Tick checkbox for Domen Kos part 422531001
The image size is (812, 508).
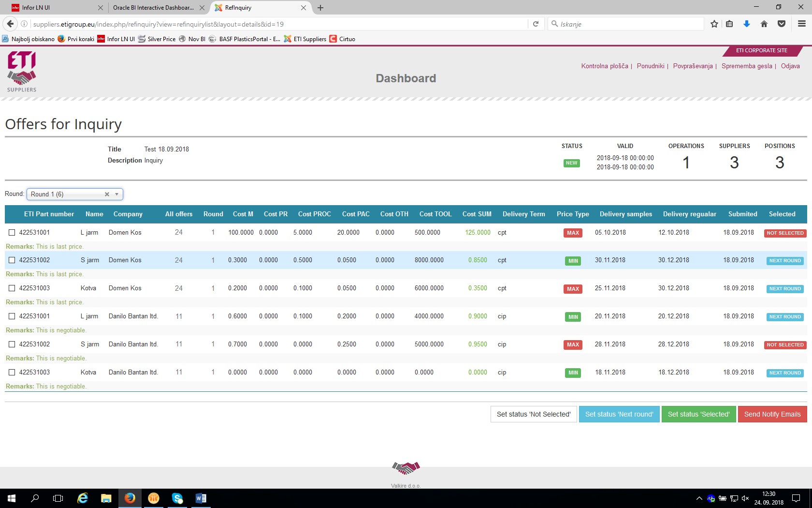pyautogui.click(x=12, y=233)
